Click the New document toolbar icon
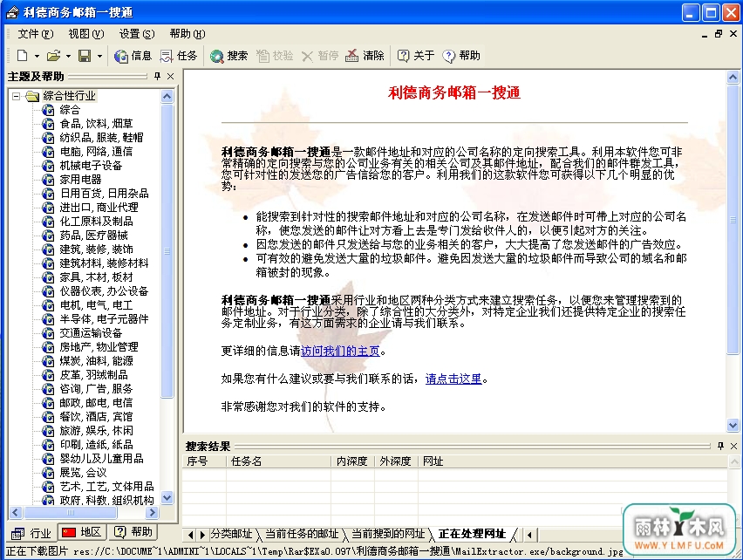This screenshot has width=743, height=560. point(22,56)
